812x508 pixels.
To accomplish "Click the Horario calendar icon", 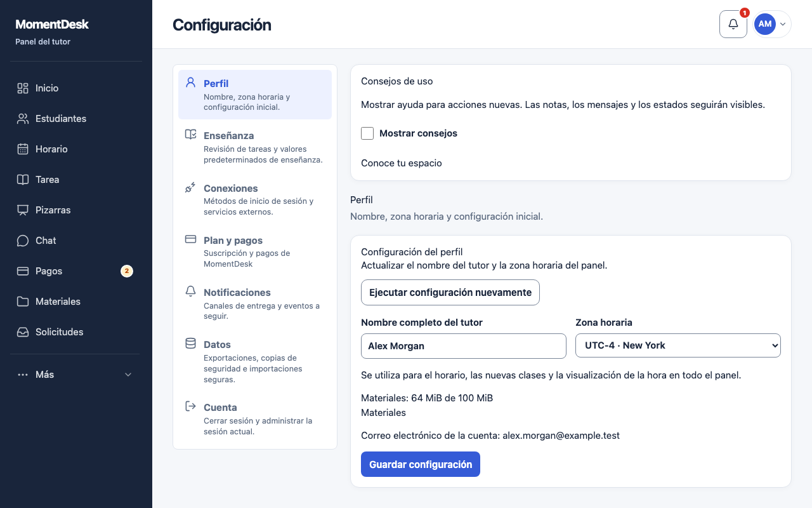I will 23,149.
